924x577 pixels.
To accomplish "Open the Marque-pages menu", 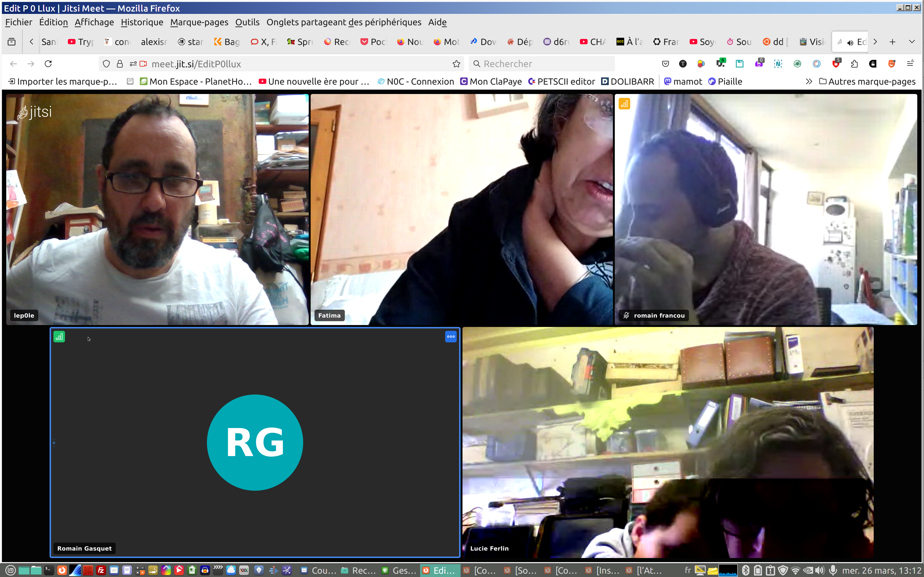I will click(199, 22).
